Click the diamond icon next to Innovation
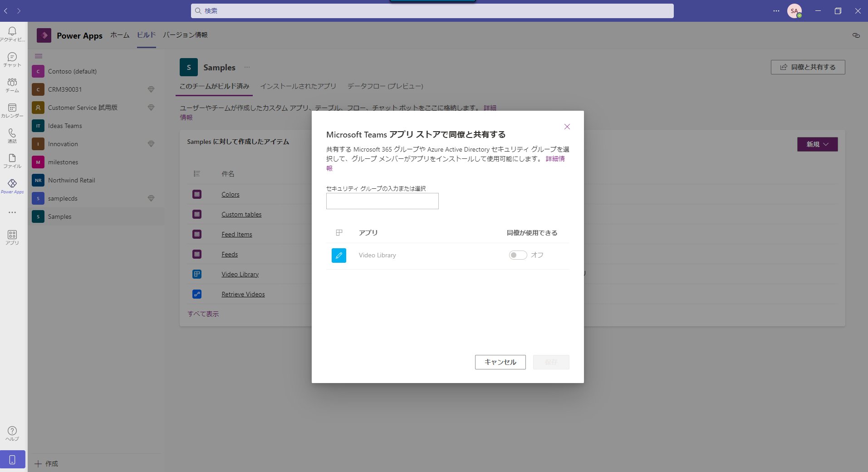 pos(151,144)
